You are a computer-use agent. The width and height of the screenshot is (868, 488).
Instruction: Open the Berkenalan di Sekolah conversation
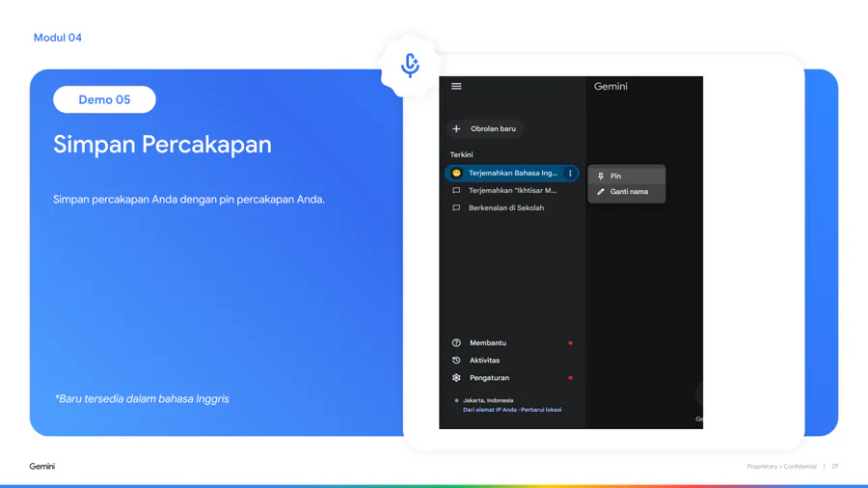tap(505, 208)
